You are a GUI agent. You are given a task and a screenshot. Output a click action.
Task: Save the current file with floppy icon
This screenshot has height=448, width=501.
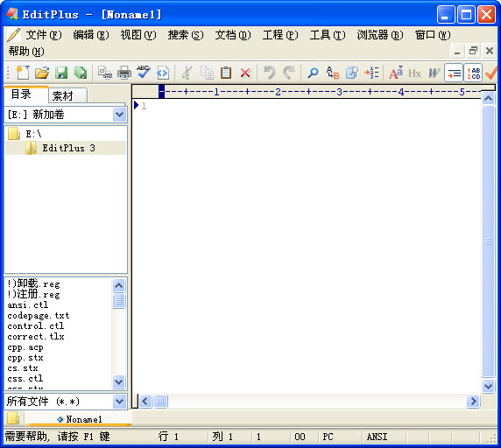point(61,73)
